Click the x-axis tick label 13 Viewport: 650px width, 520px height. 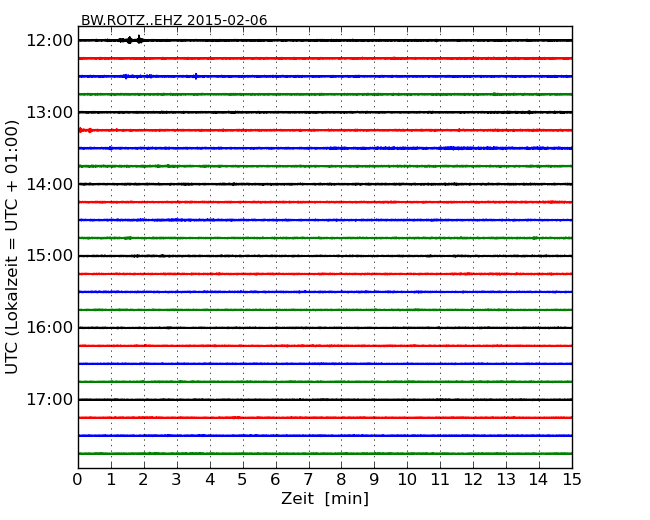coord(506,480)
